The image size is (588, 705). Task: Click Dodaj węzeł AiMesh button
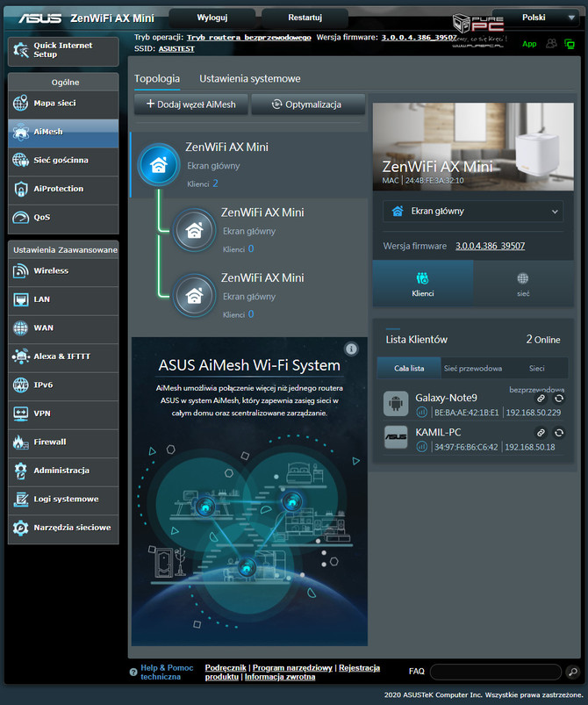point(191,104)
